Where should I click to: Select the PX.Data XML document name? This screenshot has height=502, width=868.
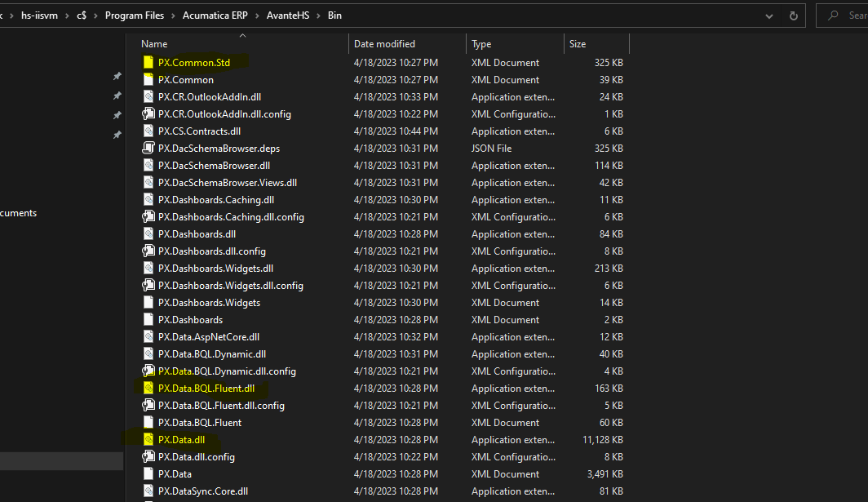point(175,474)
